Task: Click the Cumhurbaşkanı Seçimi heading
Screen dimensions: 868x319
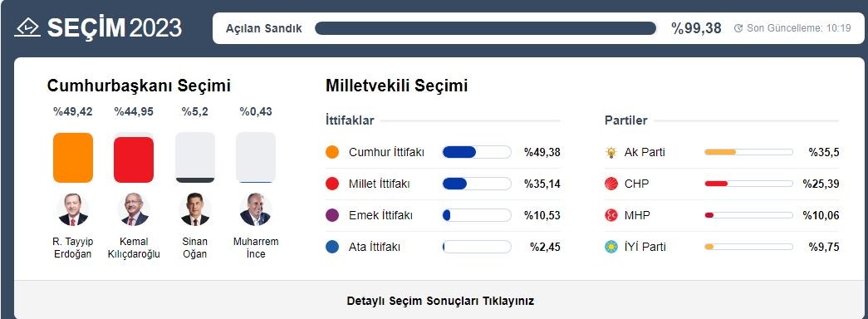Action: click(x=139, y=86)
